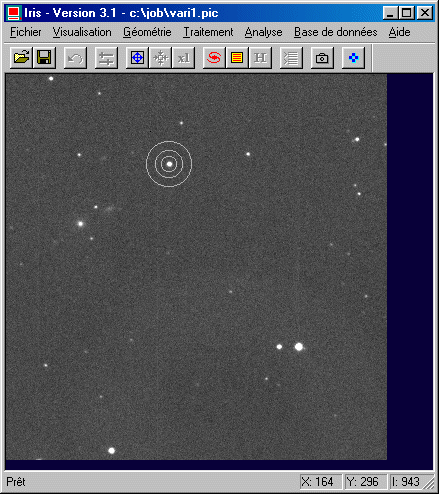Open the Base de données menu
Image resolution: width=439 pixels, height=494 pixels.
(x=335, y=32)
